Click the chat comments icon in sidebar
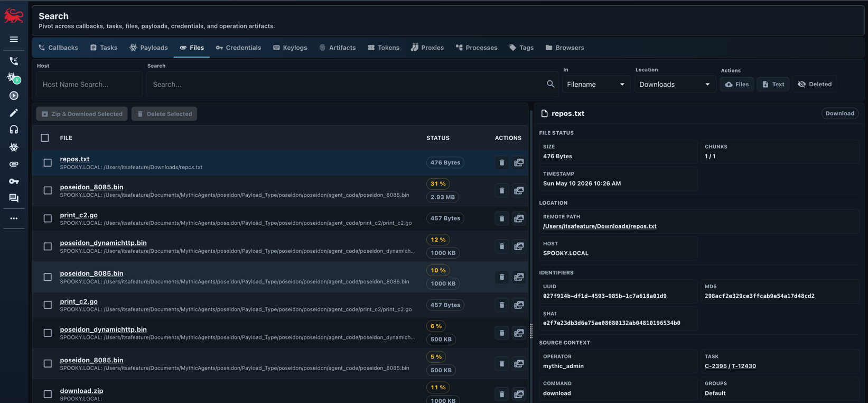 pos(14,198)
